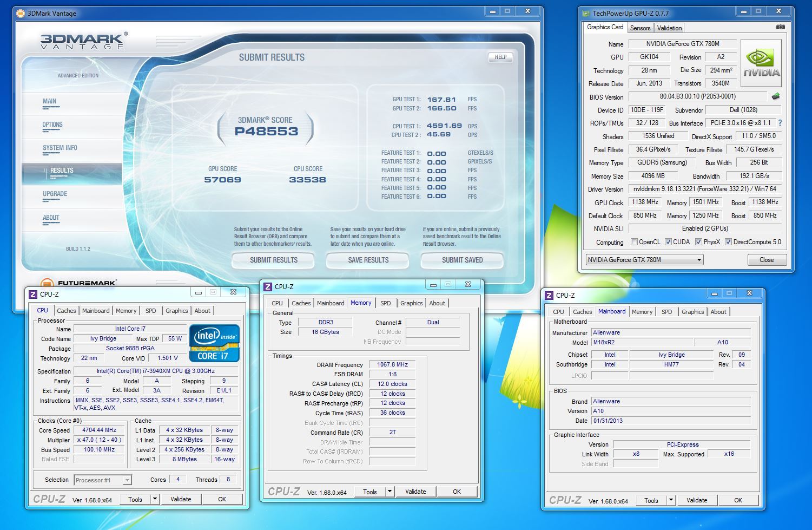
Task: Expand Tools arrow in CPU-Z CPU window
Action: tap(155, 499)
